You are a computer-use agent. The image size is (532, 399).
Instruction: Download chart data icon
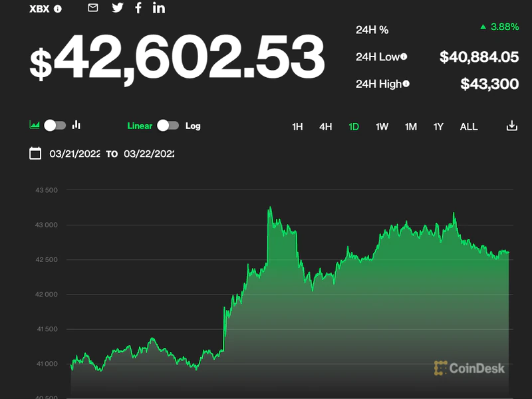click(511, 126)
